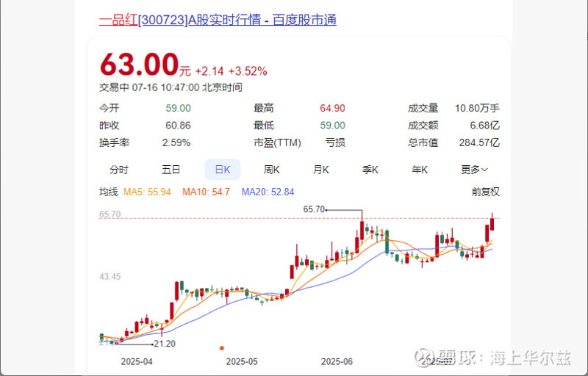Select the 年K chart tab
This screenshot has width=588, height=376.
point(420,170)
